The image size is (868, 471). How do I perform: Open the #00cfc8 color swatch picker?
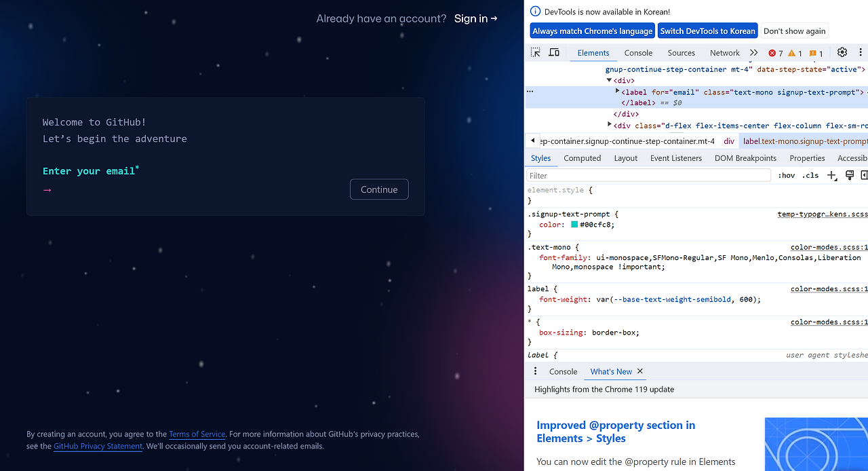pos(574,225)
